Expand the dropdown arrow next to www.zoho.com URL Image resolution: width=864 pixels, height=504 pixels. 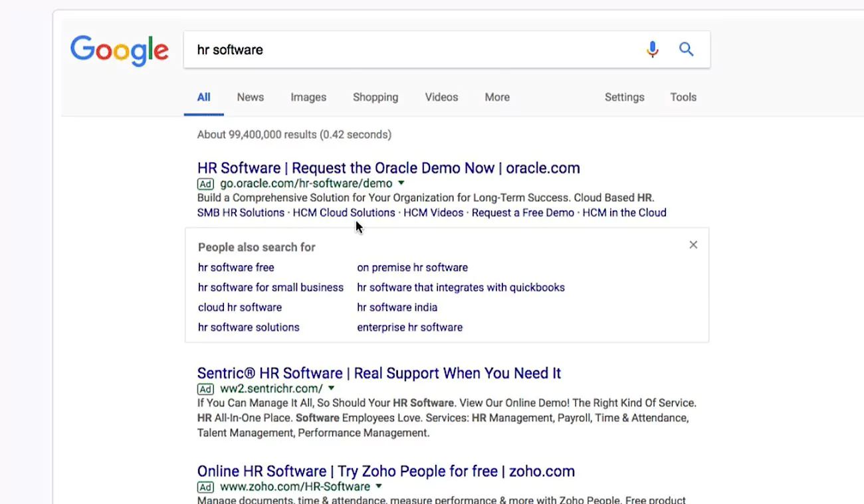pos(379,487)
